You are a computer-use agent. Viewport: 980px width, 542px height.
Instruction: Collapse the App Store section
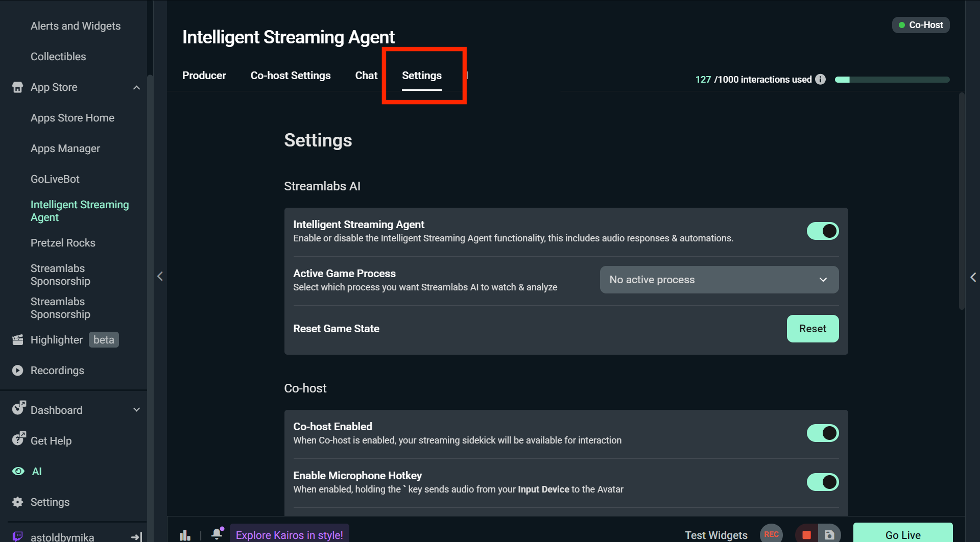pyautogui.click(x=136, y=87)
